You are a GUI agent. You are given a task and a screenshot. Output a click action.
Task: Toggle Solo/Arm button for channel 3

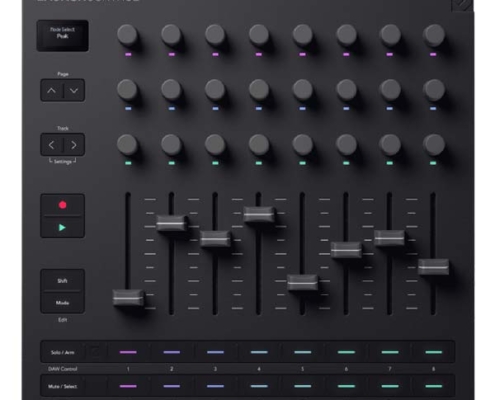pyautogui.click(x=215, y=352)
